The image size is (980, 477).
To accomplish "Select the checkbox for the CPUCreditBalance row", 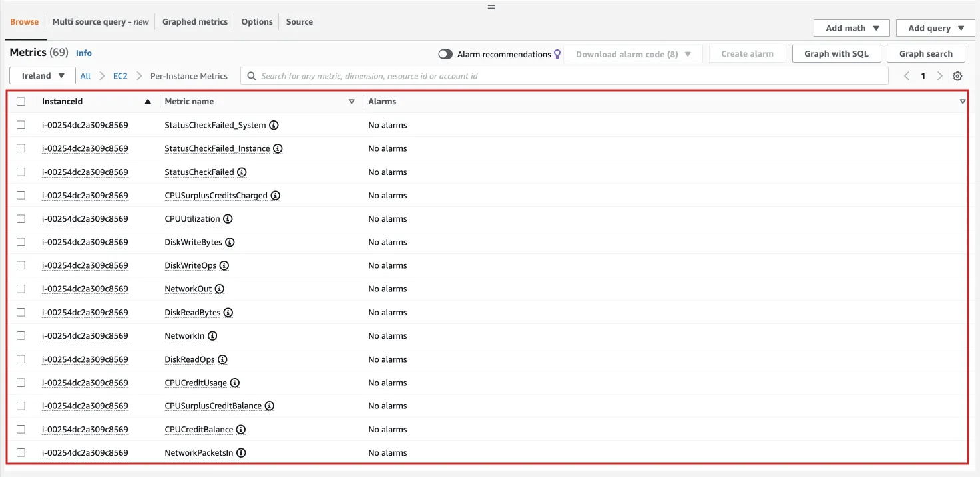I will click(x=21, y=429).
